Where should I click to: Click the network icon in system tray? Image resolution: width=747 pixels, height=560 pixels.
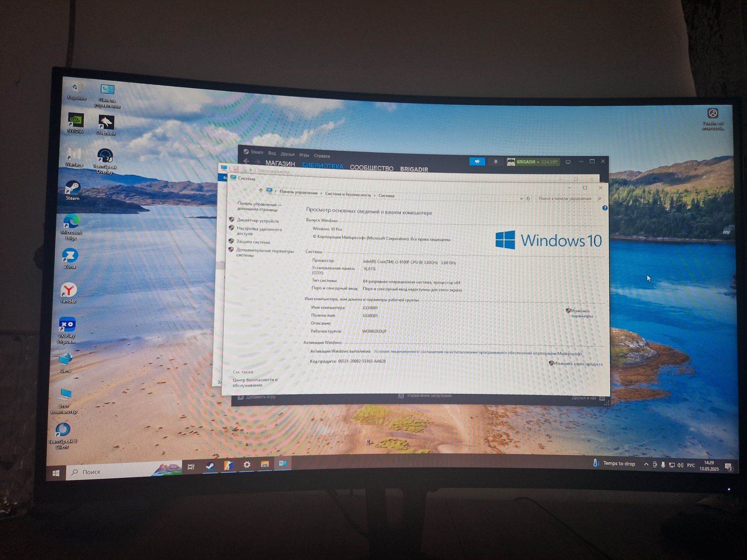click(x=672, y=465)
